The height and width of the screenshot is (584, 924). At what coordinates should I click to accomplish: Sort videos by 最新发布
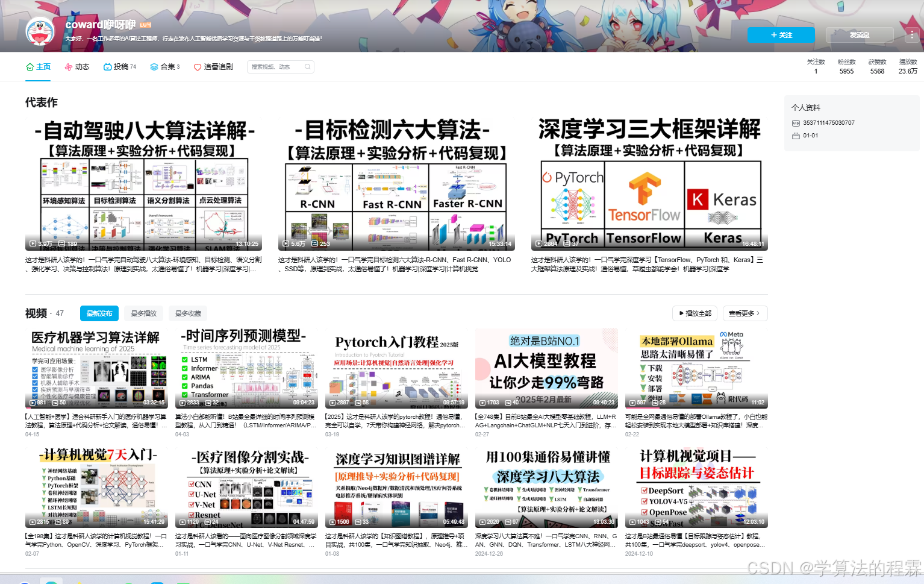(99, 313)
